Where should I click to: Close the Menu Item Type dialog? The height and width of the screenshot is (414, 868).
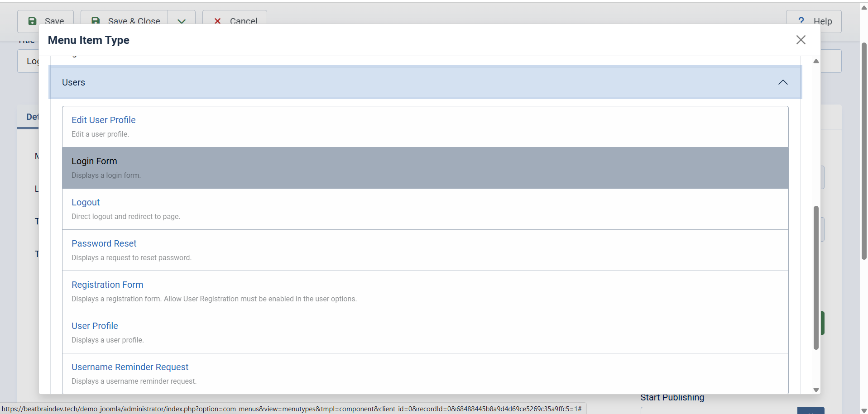point(801,40)
